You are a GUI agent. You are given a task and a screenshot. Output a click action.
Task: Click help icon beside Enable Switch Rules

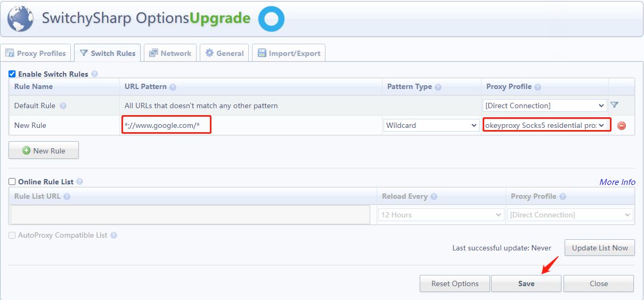94,74
